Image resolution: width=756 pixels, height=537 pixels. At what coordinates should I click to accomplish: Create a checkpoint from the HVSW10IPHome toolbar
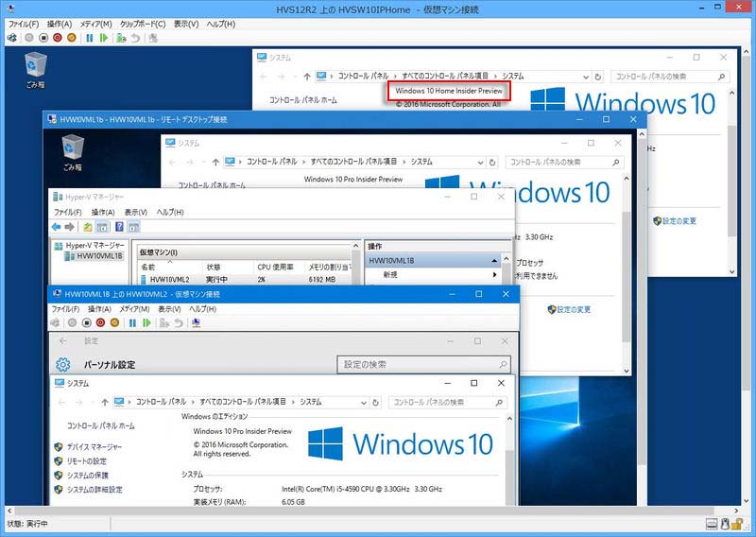coord(121,38)
